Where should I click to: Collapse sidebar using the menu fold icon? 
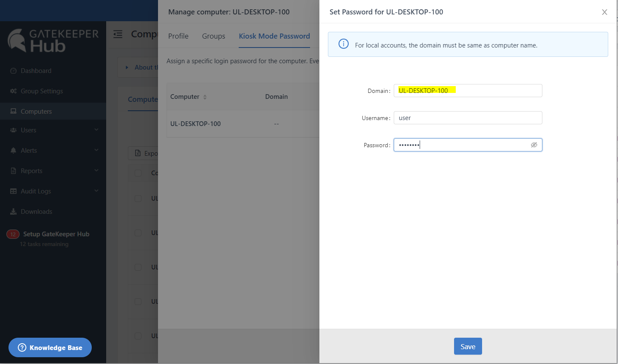(x=118, y=34)
